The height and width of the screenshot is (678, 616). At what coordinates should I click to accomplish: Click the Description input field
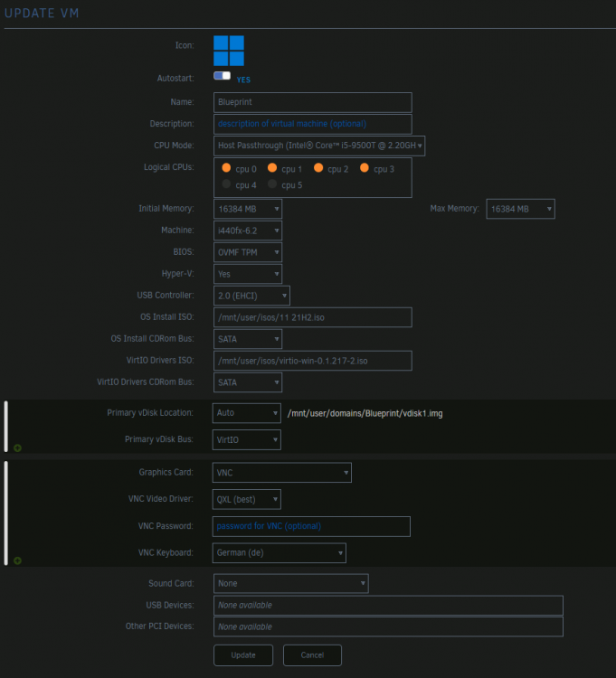[x=313, y=124]
